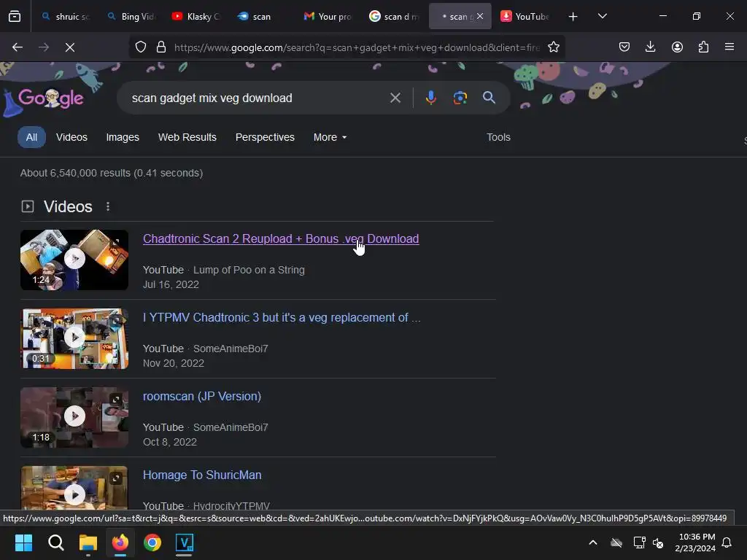
Task: Open clock and date 10:36 PM
Action: pyautogui.click(x=695, y=542)
